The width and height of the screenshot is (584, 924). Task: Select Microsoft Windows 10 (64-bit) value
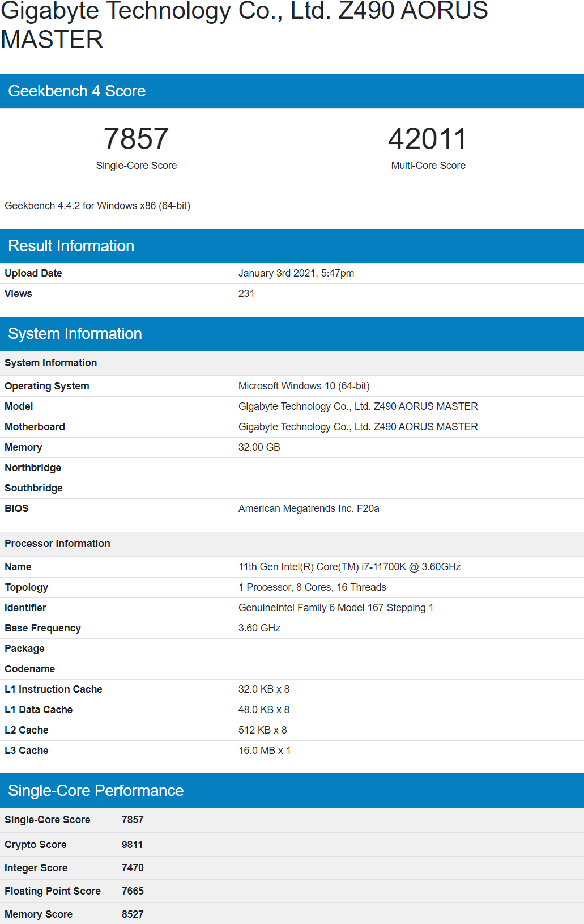pyautogui.click(x=304, y=386)
